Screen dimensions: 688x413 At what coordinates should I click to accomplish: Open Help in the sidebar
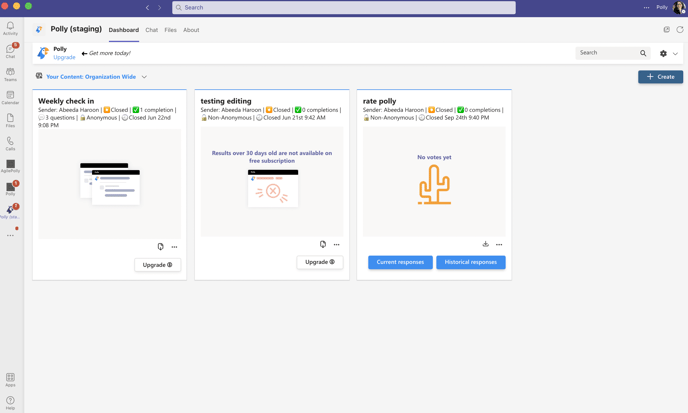[10, 403]
